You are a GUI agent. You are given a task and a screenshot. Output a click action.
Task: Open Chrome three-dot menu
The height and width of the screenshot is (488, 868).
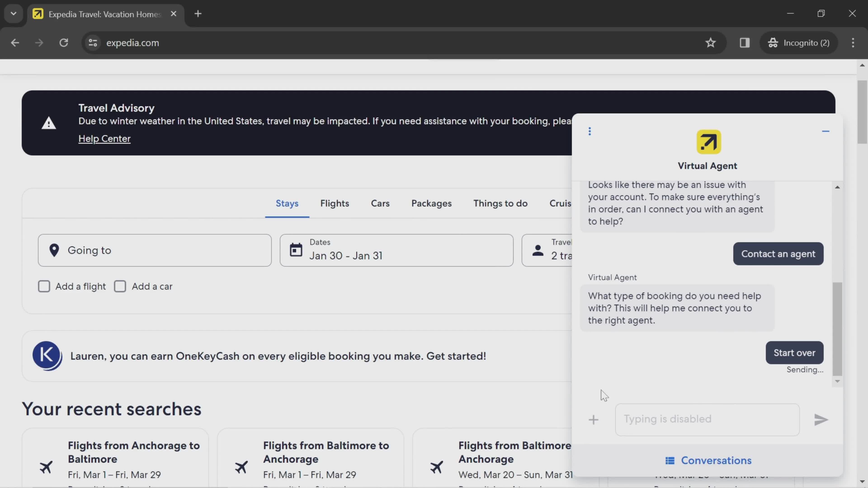[x=853, y=43]
